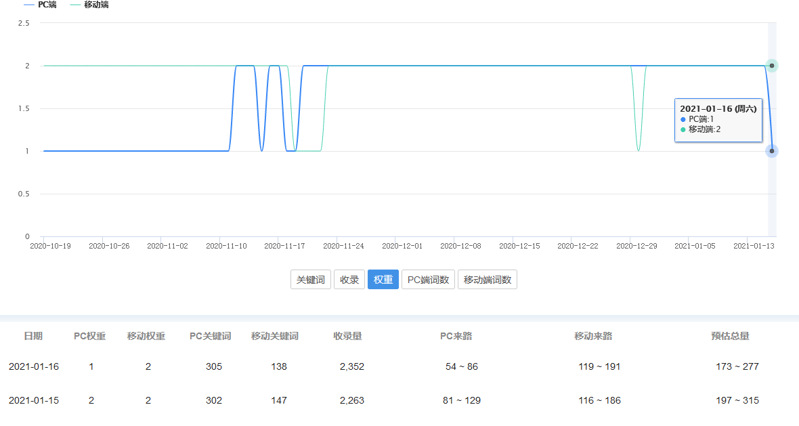Click the PC权重 column header
Screen dimensions: 799x426
90,336
